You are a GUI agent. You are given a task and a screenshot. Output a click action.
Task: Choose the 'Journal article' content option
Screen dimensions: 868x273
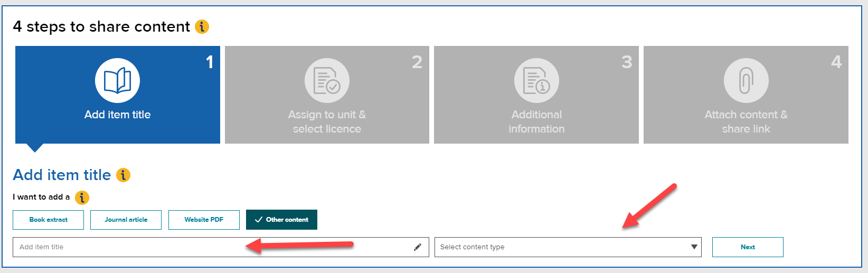(x=126, y=220)
